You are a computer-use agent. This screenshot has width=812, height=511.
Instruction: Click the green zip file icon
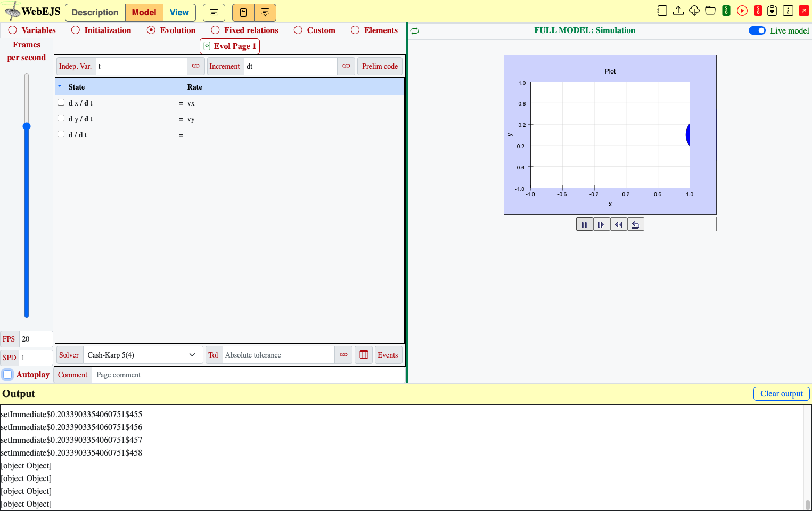tap(726, 11)
